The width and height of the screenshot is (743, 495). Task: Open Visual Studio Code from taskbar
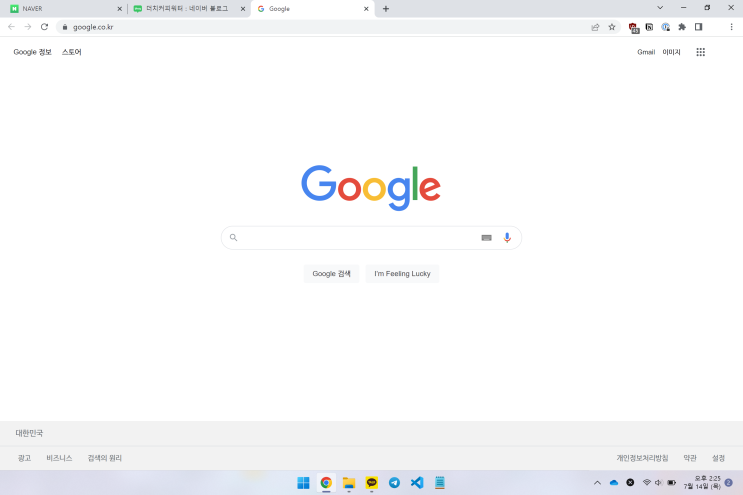pos(417,483)
